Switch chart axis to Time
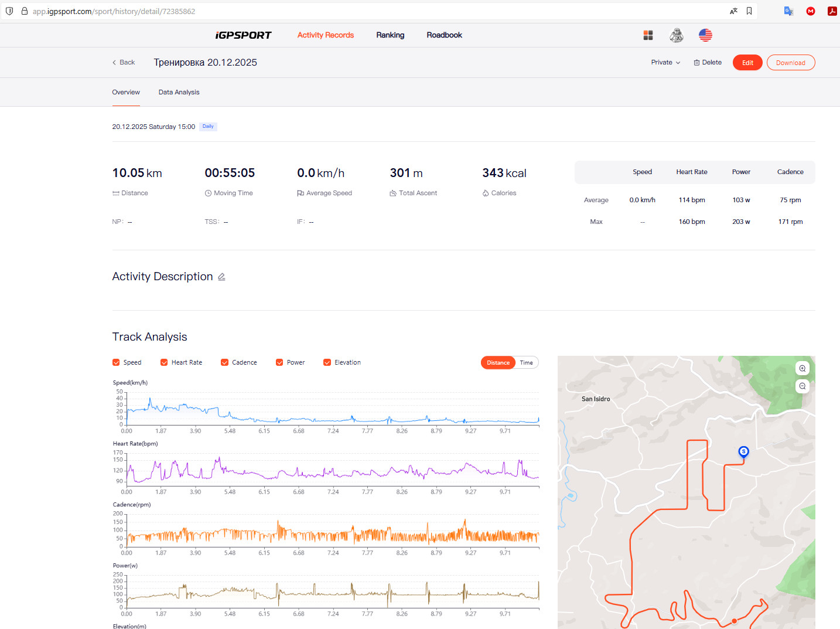This screenshot has width=840, height=629. [526, 363]
